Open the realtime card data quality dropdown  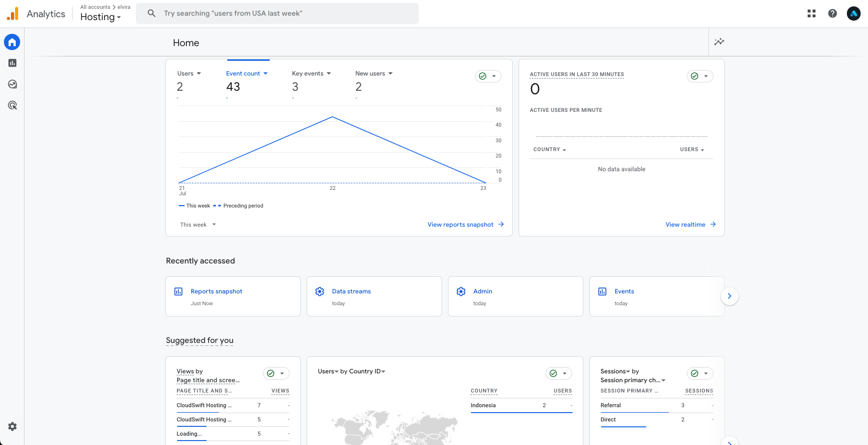coord(700,77)
